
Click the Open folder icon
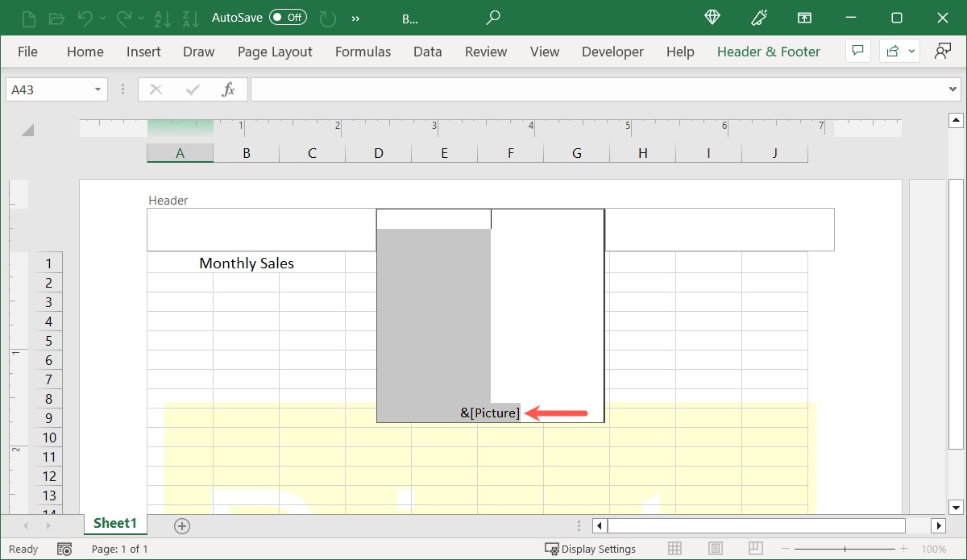click(x=56, y=18)
